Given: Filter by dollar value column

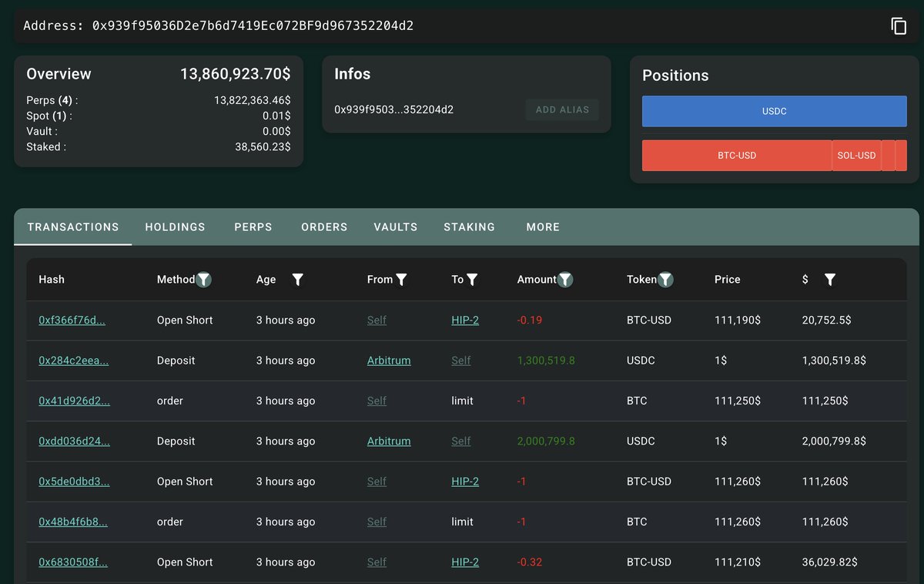Looking at the screenshot, I should pos(829,280).
